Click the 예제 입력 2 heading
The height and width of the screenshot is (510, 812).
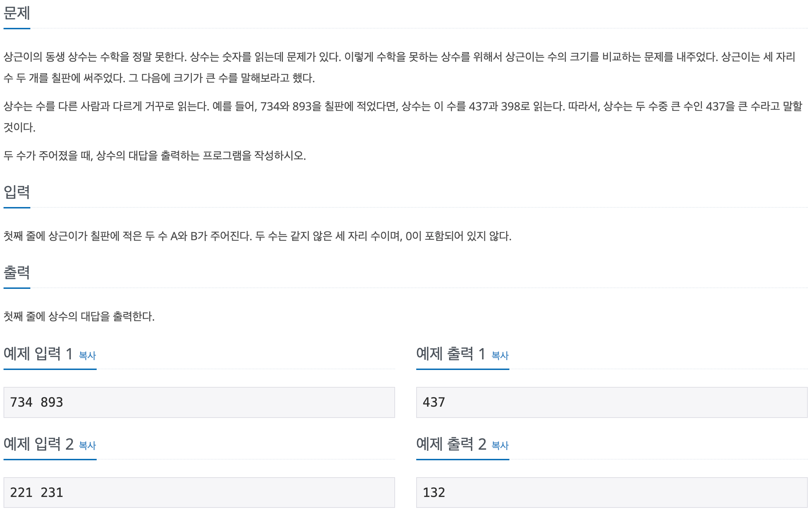[x=38, y=444]
